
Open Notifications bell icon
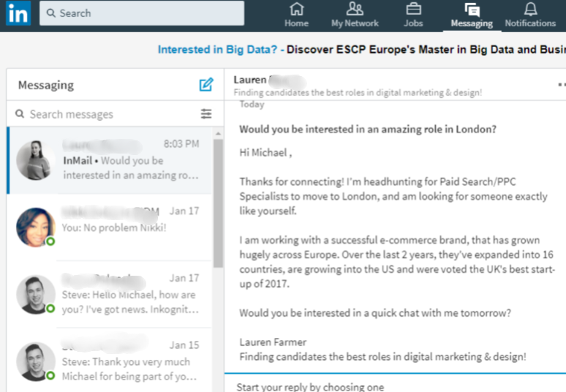click(x=530, y=10)
